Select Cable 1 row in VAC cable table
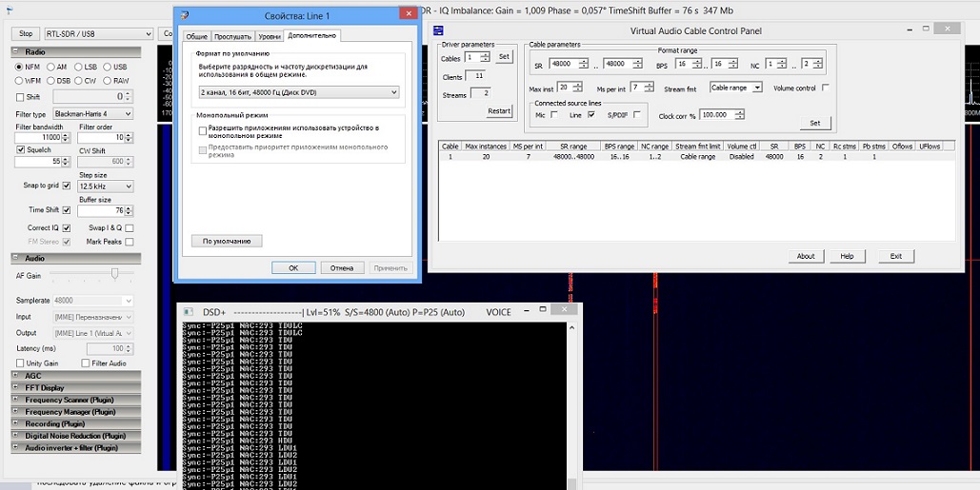Viewport: 980px width, 490px height. [x=697, y=157]
